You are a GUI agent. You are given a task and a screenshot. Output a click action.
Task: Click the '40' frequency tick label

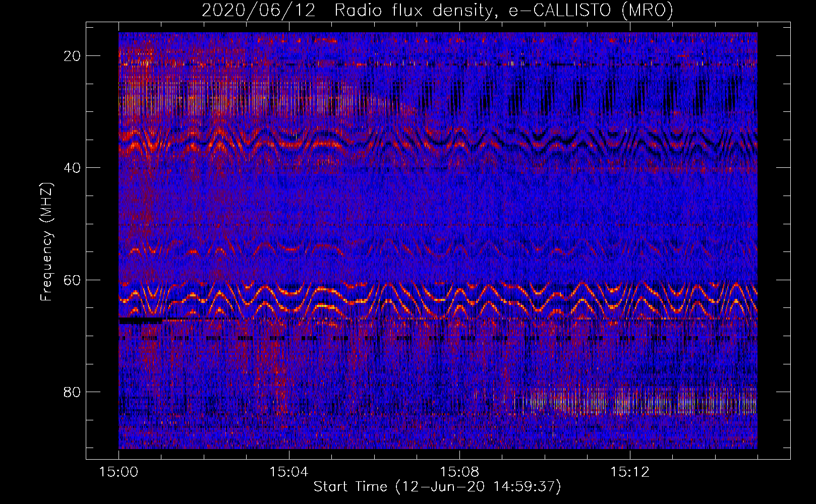[x=72, y=168]
